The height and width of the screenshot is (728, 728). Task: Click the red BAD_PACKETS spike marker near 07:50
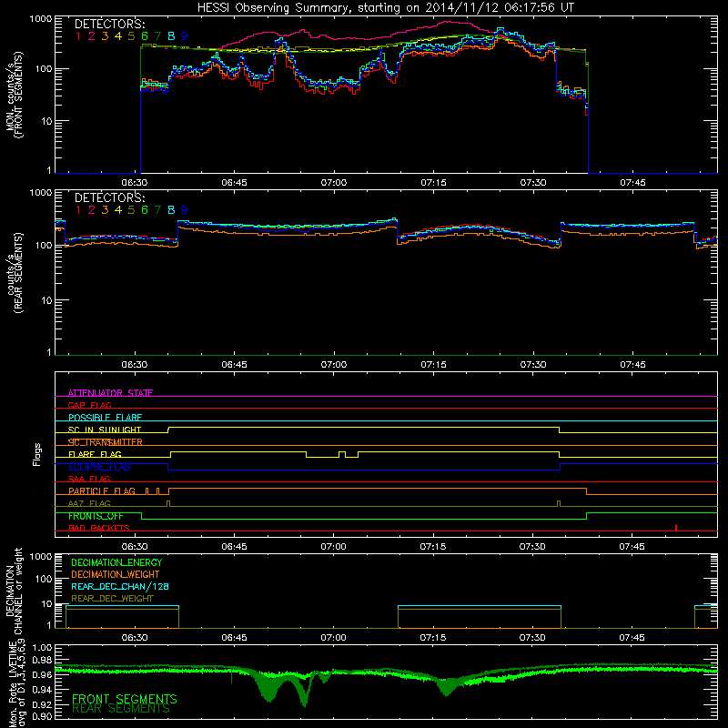[x=676, y=528]
